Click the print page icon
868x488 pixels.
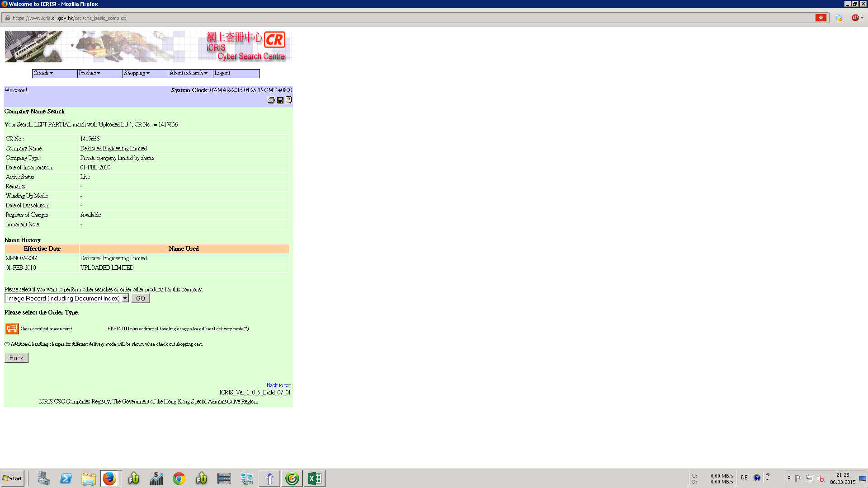(x=271, y=100)
